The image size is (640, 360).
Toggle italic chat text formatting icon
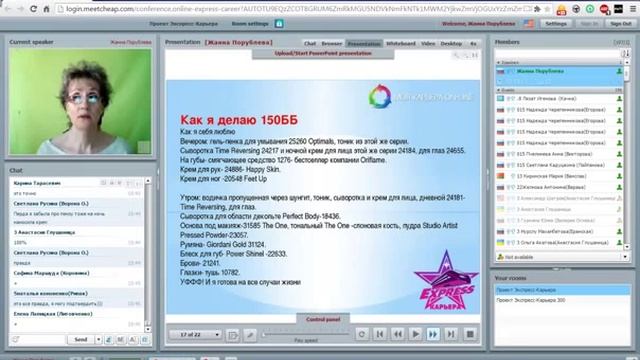(x=109, y=339)
